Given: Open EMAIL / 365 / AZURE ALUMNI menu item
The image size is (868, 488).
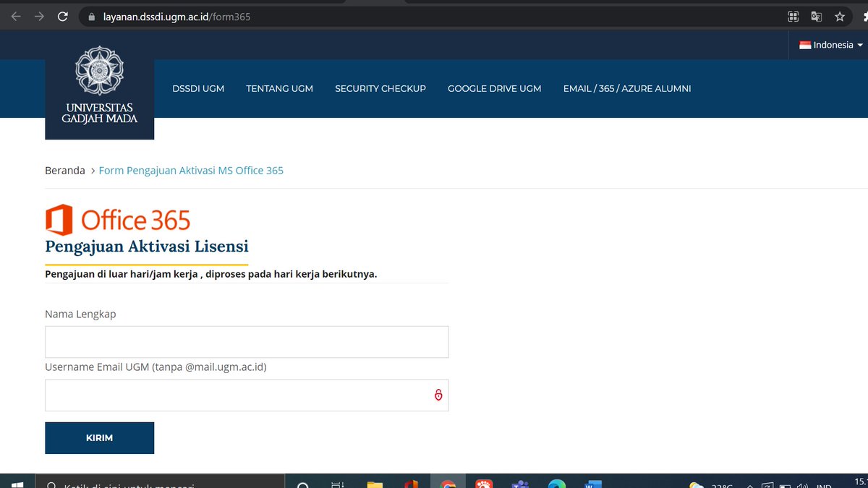Looking at the screenshot, I should 627,88.
